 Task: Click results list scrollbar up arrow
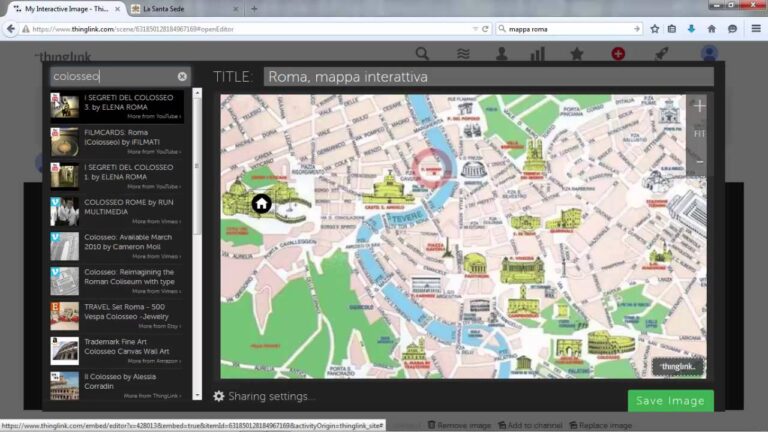click(197, 93)
